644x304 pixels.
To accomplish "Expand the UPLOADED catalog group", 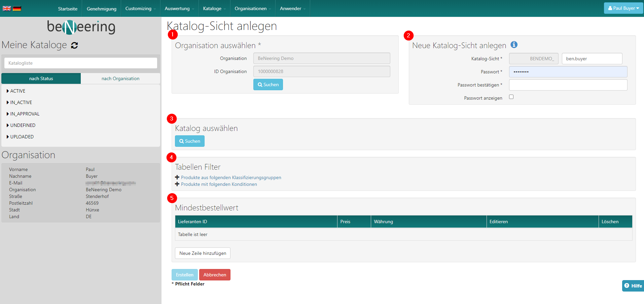I will [x=22, y=137].
